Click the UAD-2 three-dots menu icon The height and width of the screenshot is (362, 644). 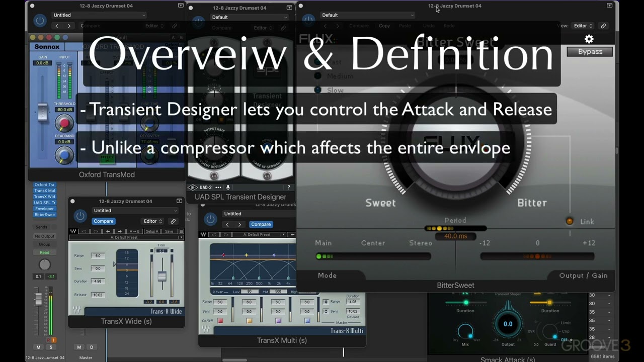coord(218,187)
